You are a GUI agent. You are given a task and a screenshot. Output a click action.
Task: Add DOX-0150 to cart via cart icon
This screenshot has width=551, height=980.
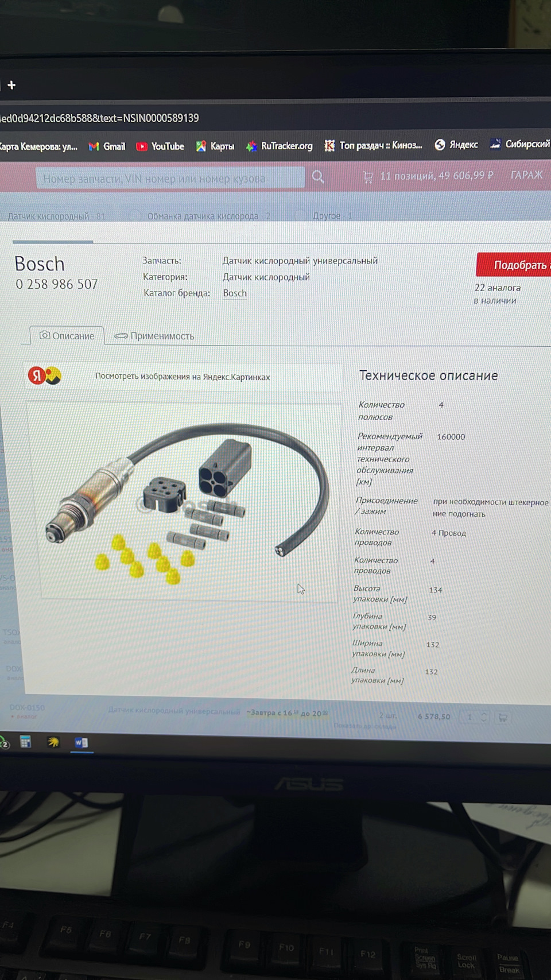coord(503,718)
